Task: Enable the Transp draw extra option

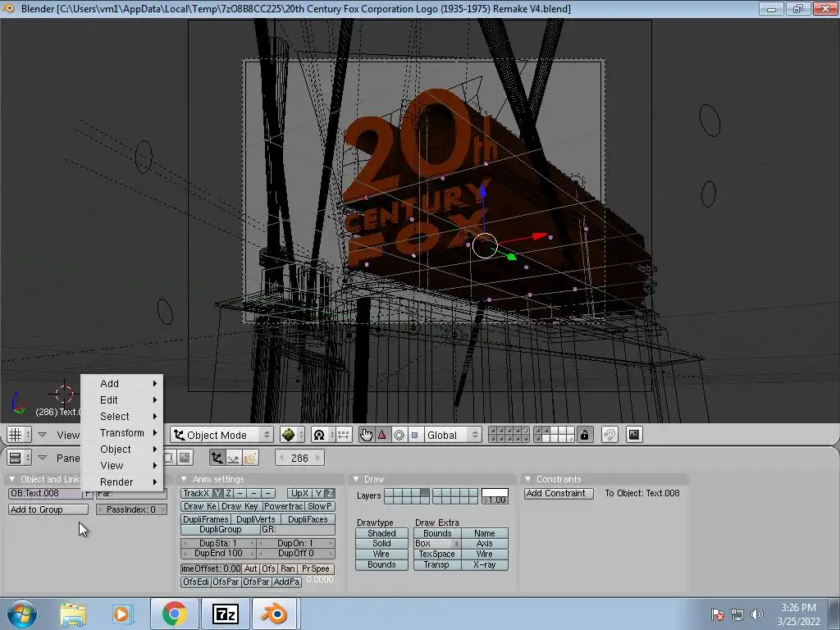Action: [x=436, y=564]
